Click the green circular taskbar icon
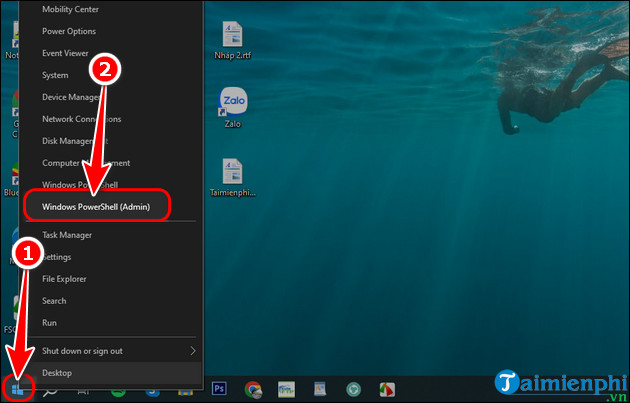This screenshot has height=403, width=630. click(353, 389)
